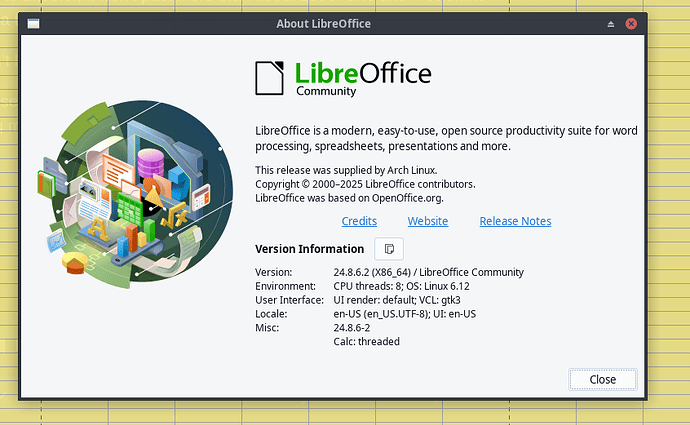Click the LibreOffice document logo icon
The image size is (690, 425).
269,78
